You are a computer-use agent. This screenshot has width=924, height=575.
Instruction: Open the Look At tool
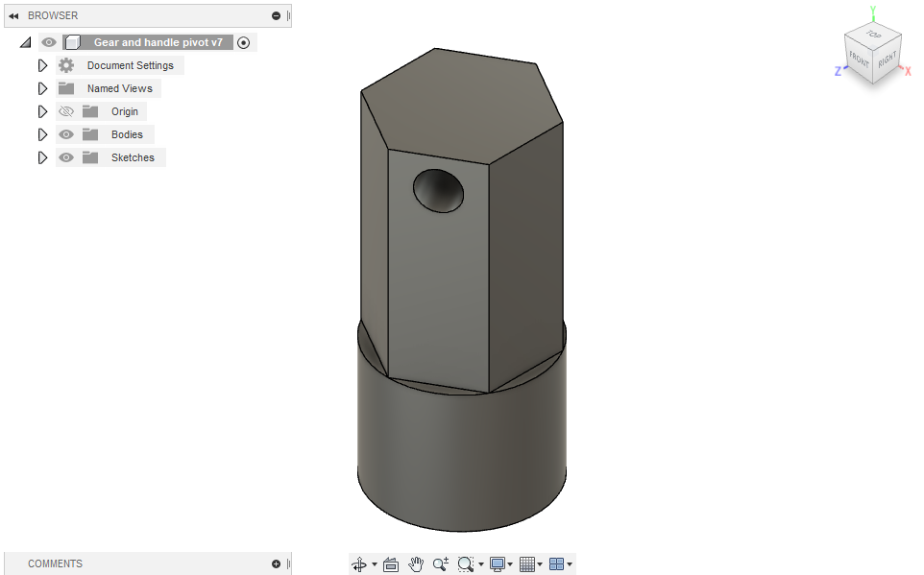tap(390, 564)
